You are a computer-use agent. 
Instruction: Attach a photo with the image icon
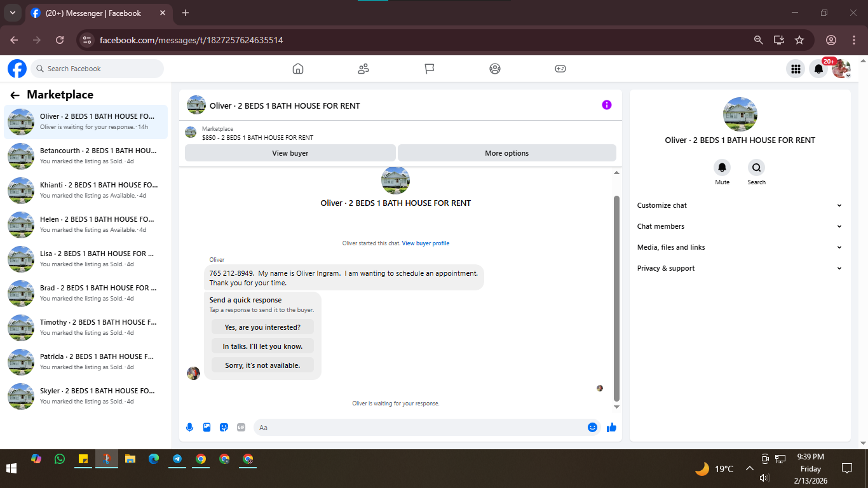207,428
